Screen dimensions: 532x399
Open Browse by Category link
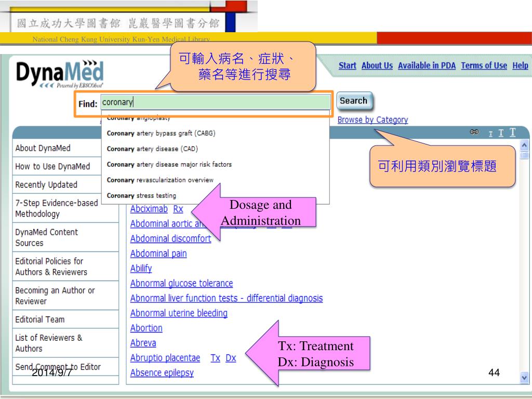pos(373,120)
